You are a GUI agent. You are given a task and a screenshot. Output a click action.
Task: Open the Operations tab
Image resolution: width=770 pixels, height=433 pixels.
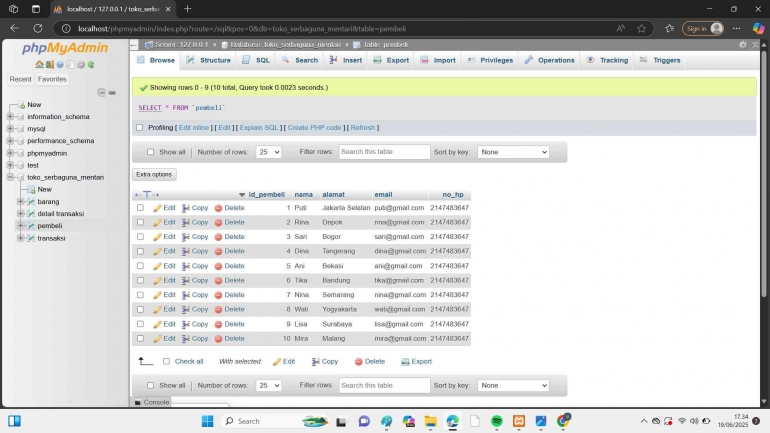click(x=550, y=60)
